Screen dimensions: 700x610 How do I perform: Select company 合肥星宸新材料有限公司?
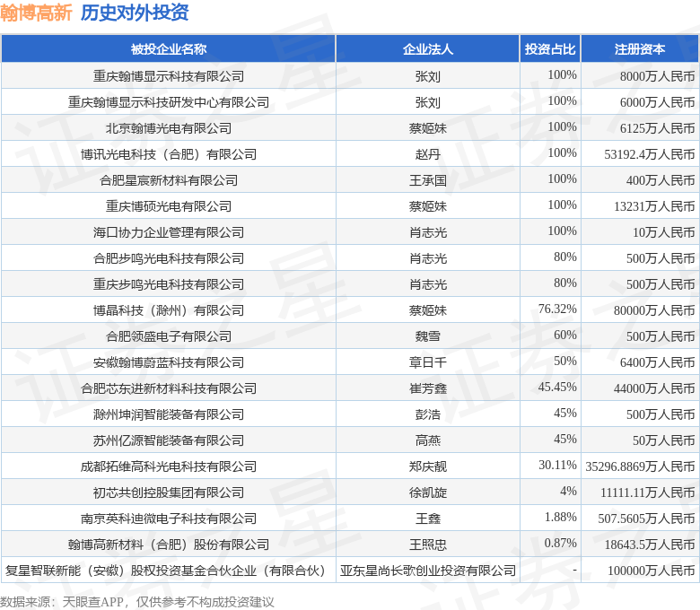click(x=169, y=180)
